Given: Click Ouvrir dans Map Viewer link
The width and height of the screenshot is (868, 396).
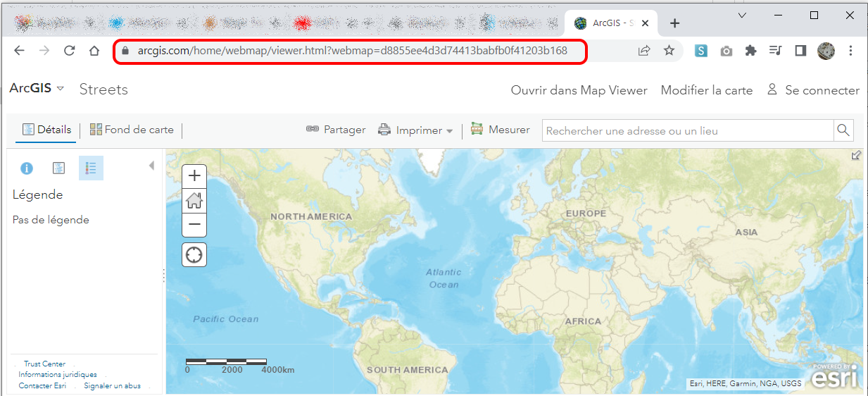Looking at the screenshot, I should click(579, 90).
